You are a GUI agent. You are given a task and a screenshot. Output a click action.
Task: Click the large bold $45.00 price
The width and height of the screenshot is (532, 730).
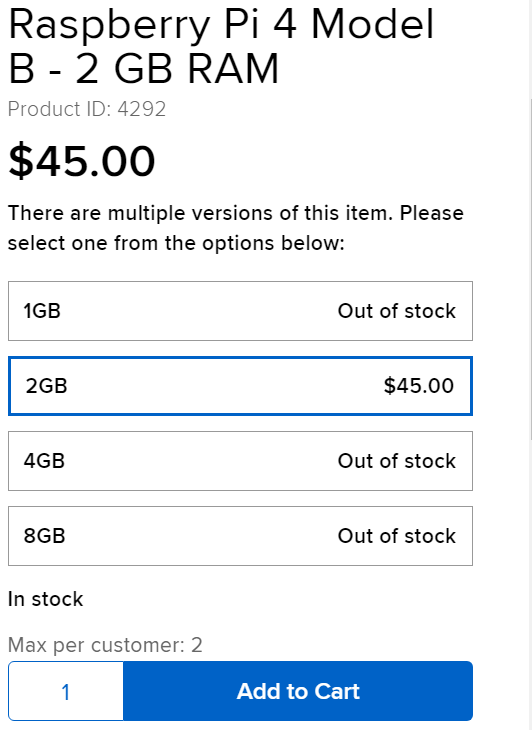pyautogui.click(x=81, y=161)
